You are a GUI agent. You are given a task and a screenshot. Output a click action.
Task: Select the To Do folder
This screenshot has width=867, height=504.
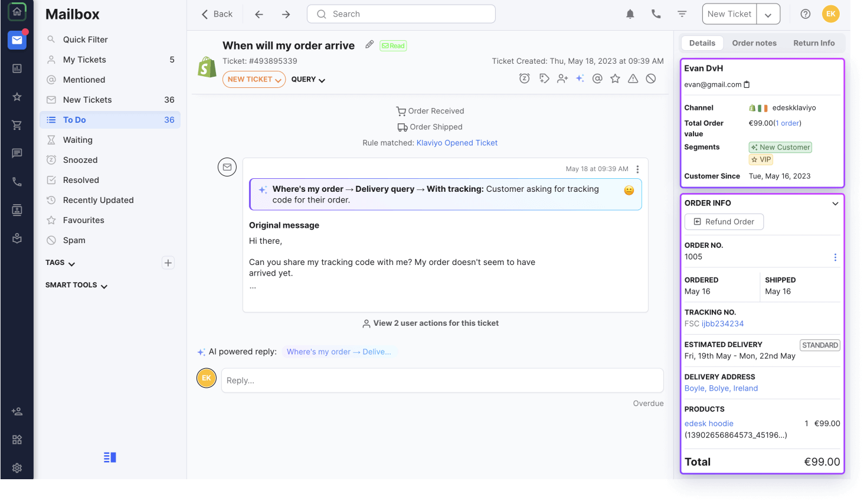coord(110,120)
